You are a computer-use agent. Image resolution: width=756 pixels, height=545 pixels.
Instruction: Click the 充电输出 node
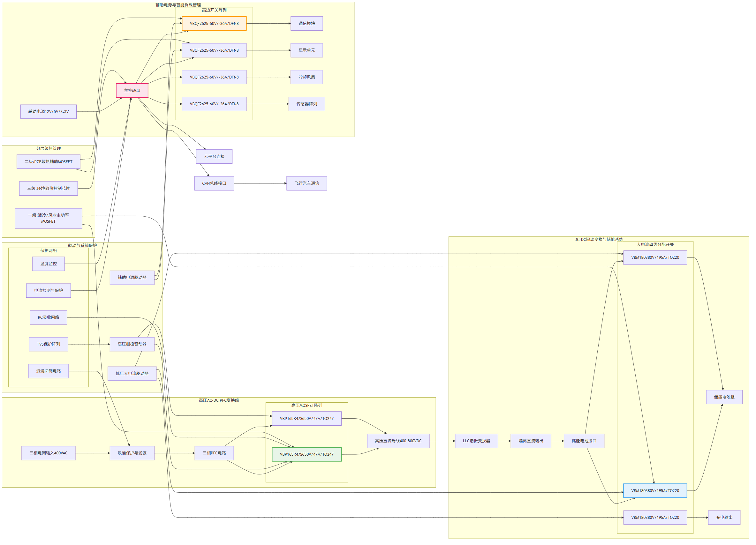[x=724, y=518]
